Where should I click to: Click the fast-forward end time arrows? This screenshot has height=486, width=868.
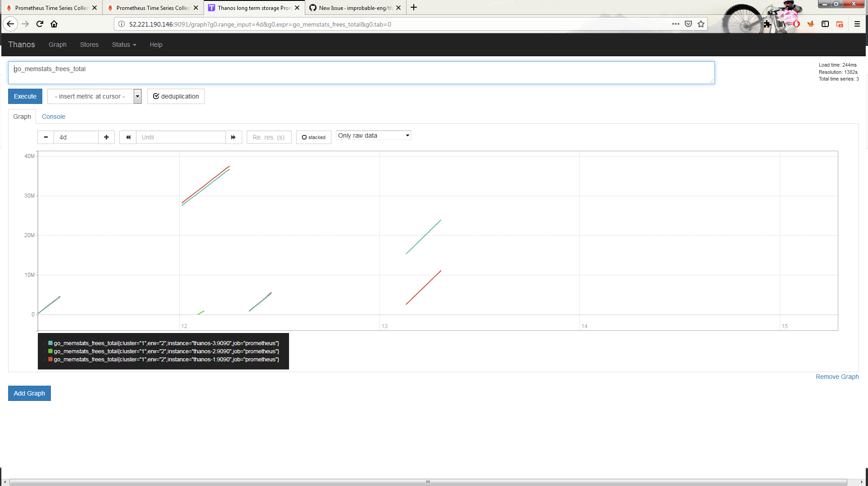pos(233,137)
